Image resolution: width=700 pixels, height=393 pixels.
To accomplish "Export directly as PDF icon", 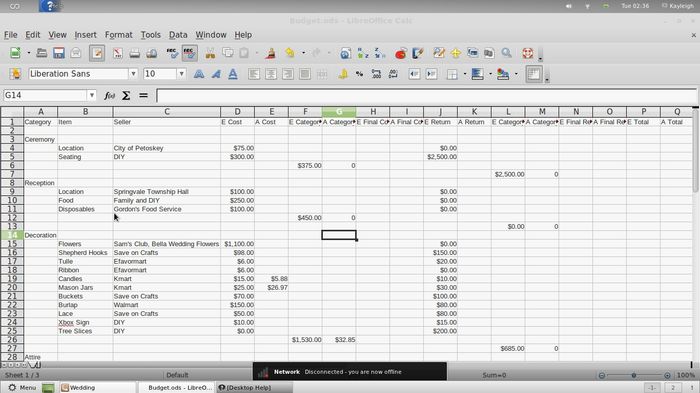I will (x=117, y=53).
